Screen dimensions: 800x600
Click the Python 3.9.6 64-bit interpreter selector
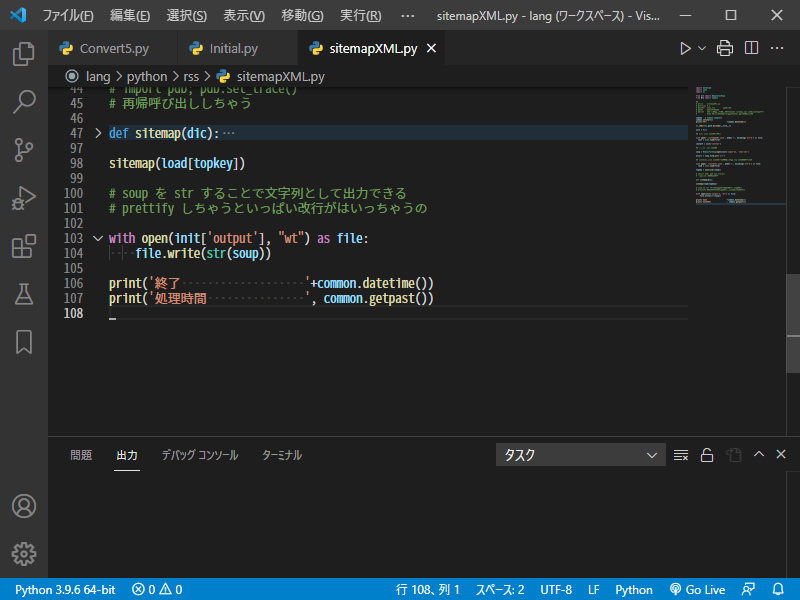point(65,589)
